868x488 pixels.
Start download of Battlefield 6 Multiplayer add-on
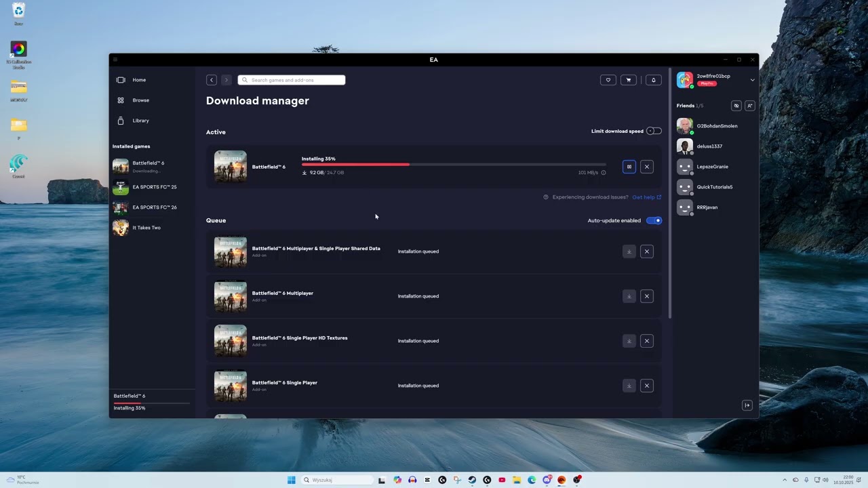[629, 296]
